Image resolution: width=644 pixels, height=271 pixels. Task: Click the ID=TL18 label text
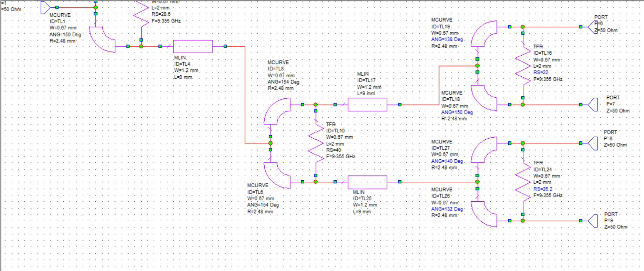450,99
